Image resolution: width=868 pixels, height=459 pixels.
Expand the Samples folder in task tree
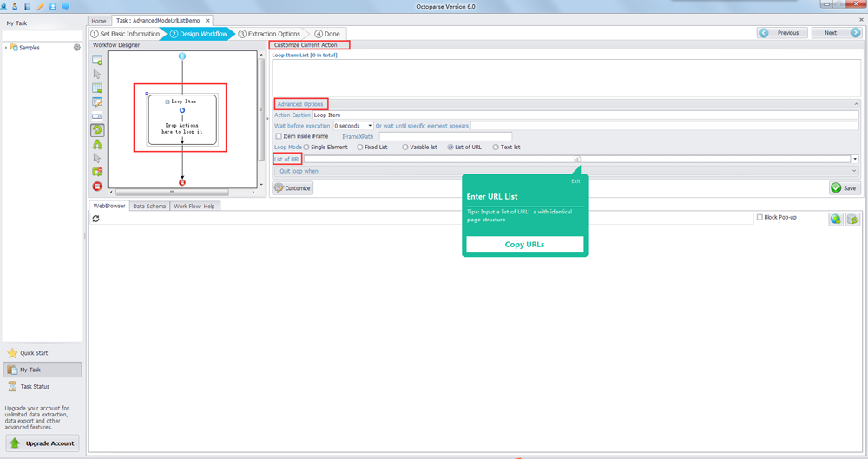(6, 48)
